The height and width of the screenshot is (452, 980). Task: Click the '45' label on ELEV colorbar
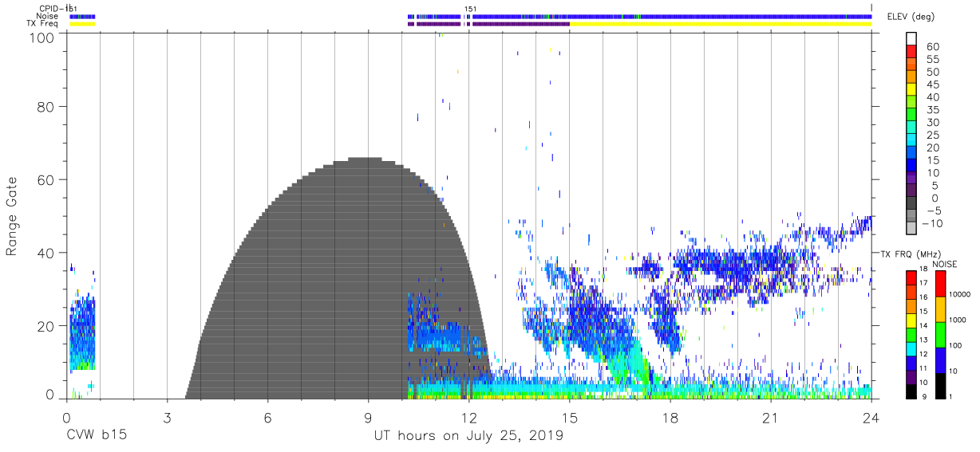tap(931, 85)
